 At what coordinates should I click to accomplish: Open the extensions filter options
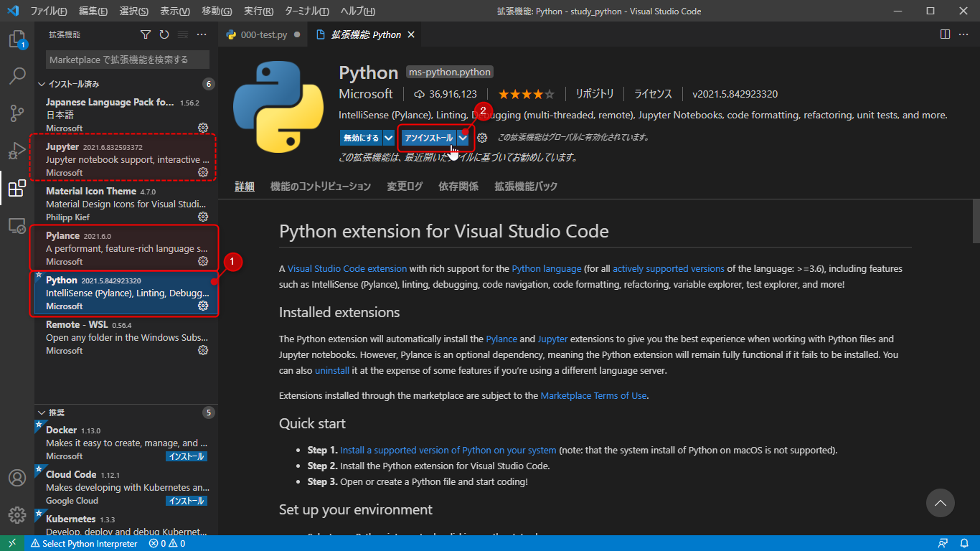[x=146, y=34]
